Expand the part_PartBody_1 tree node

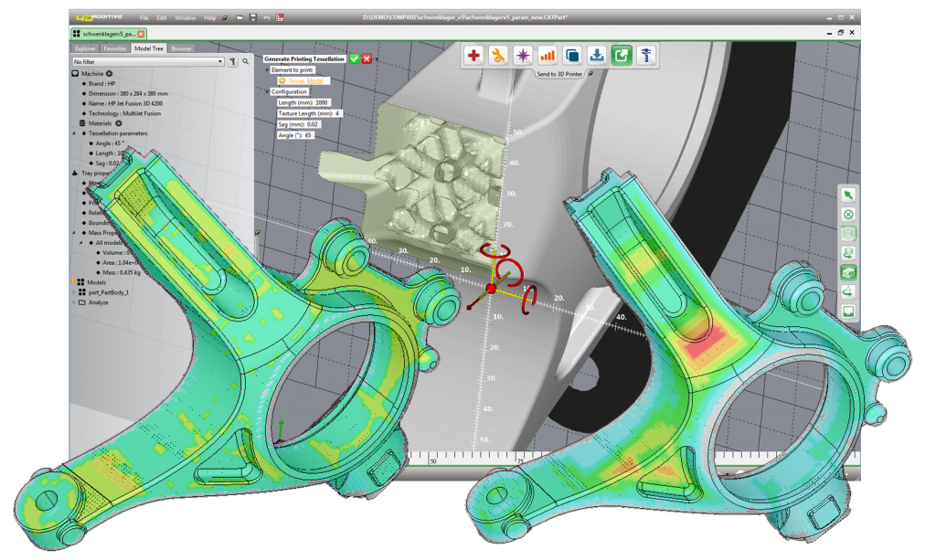click(75, 292)
